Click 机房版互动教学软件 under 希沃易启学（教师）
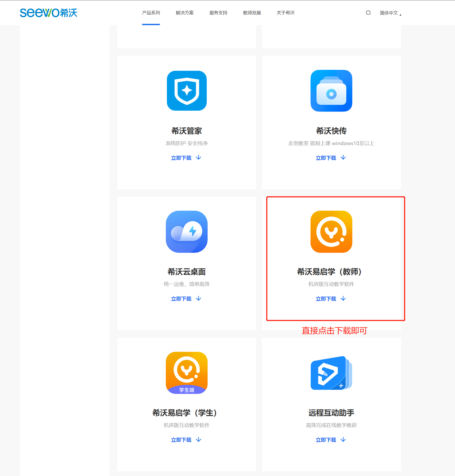The width and height of the screenshot is (455, 476). (x=331, y=284)
